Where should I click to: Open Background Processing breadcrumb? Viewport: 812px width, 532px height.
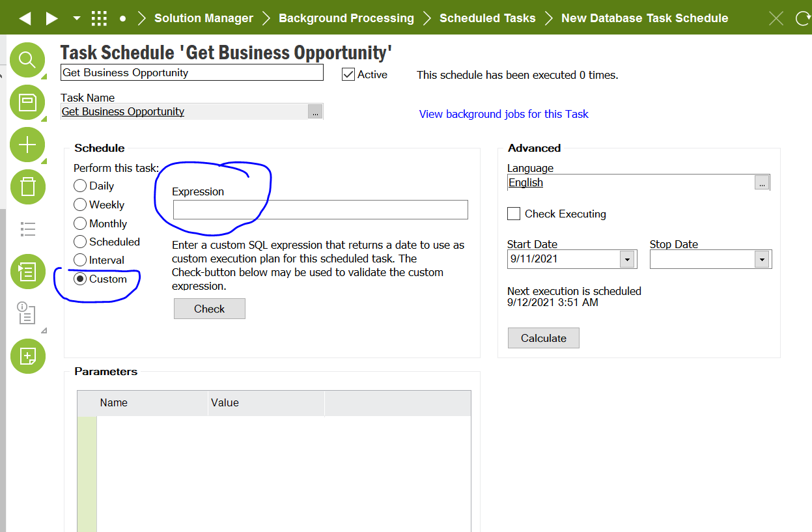pyautogui.click(x=346, y=18)
